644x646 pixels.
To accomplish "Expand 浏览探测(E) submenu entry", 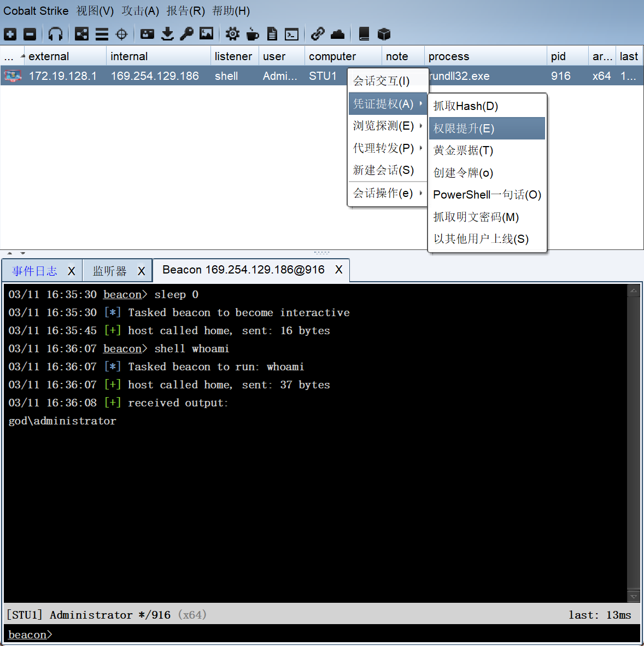I will pos(388,126).
